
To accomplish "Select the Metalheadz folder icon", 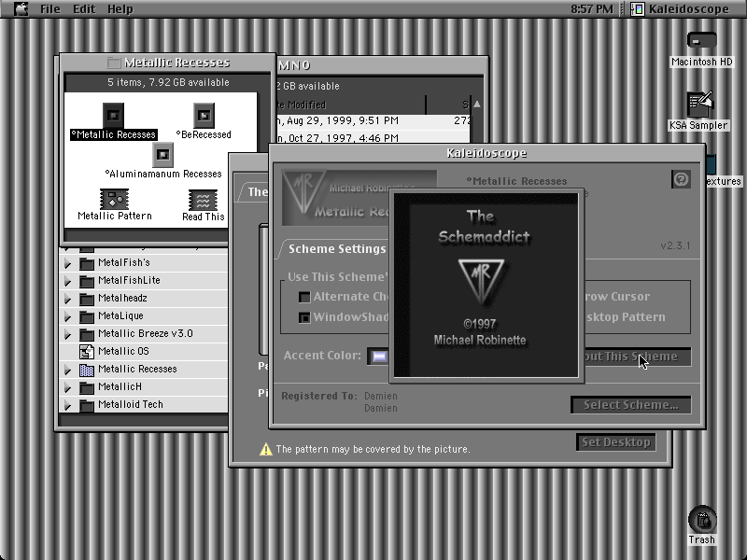I will 87,299.
